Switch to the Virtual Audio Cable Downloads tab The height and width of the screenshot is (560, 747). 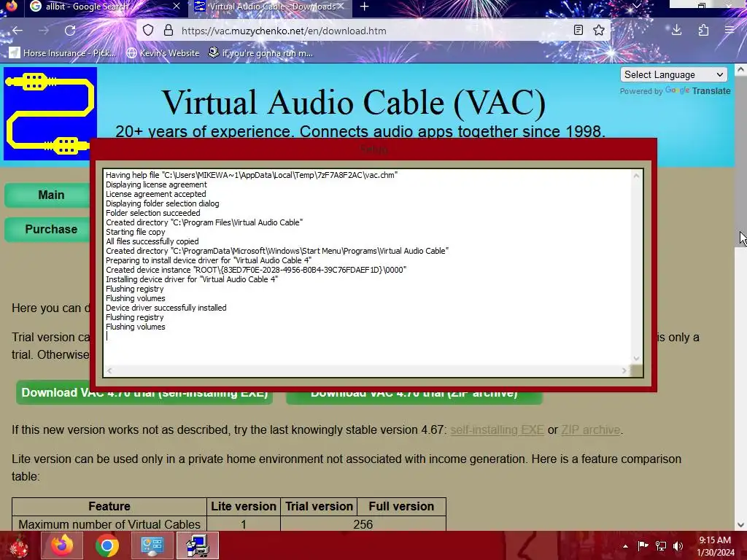coord(269,7)
